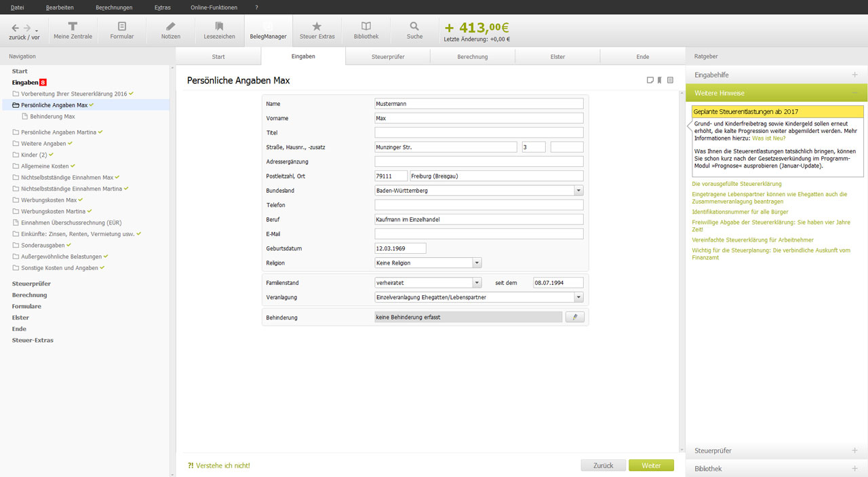Collapse the Weitere Hinweise panel
The width and height of the screenshot is (868, 477).
click(x=854, y=93)
